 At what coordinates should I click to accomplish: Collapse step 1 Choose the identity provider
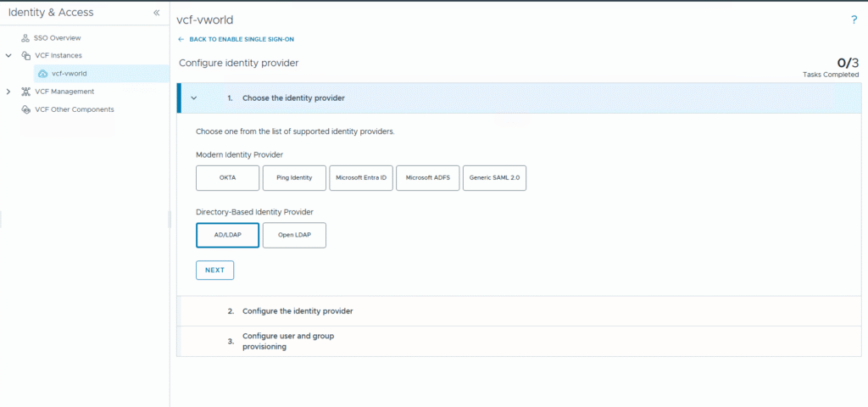tap(194, 98)
